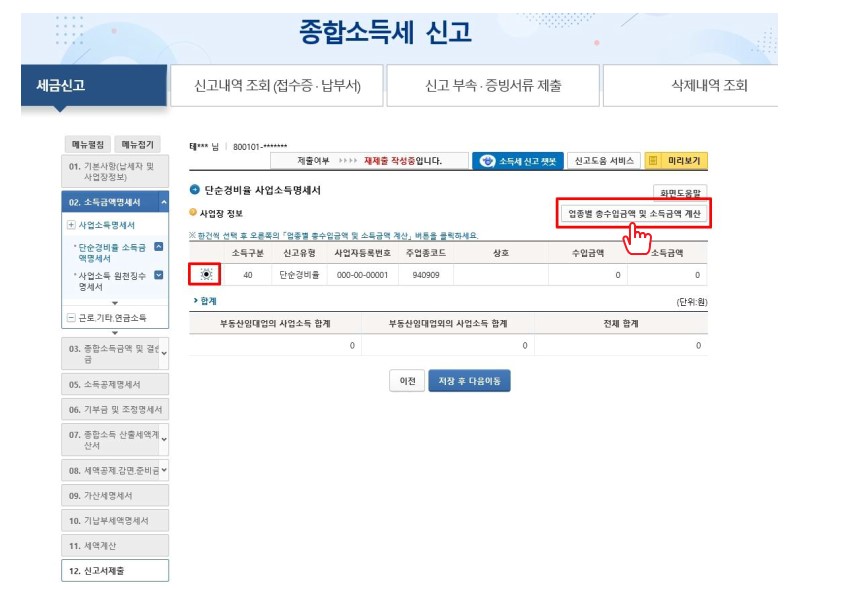
Task: Open the 근로.기타.연금소득 menu item
Action: point(112,318)
